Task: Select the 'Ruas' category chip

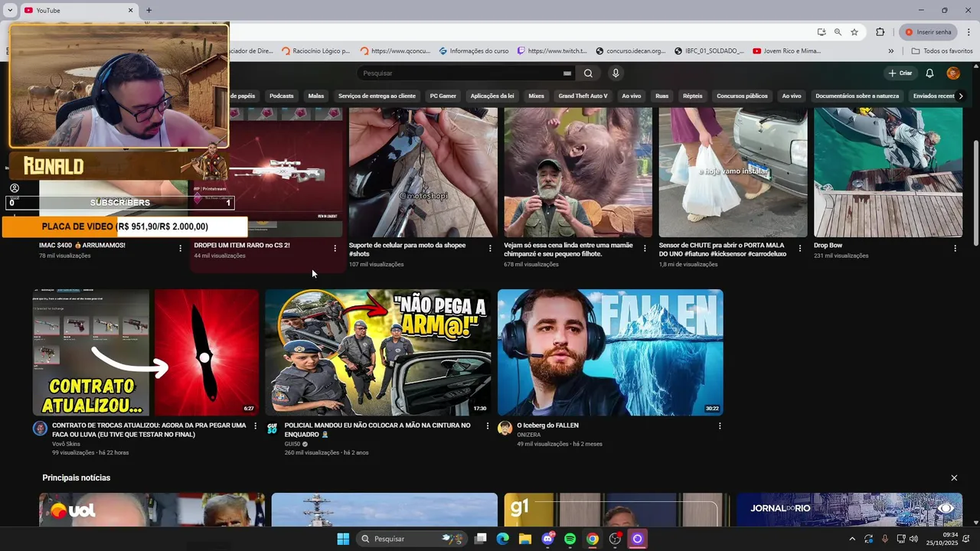Action: (x=661, y=96)
